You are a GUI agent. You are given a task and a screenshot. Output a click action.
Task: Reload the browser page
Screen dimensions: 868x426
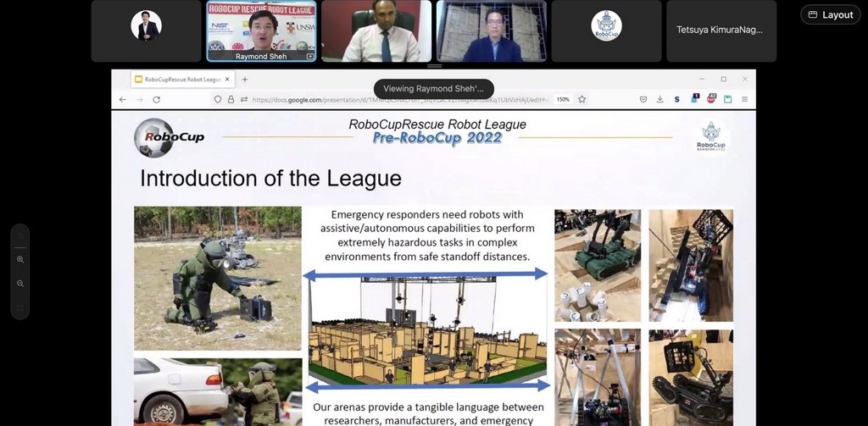tap(157, 100)
